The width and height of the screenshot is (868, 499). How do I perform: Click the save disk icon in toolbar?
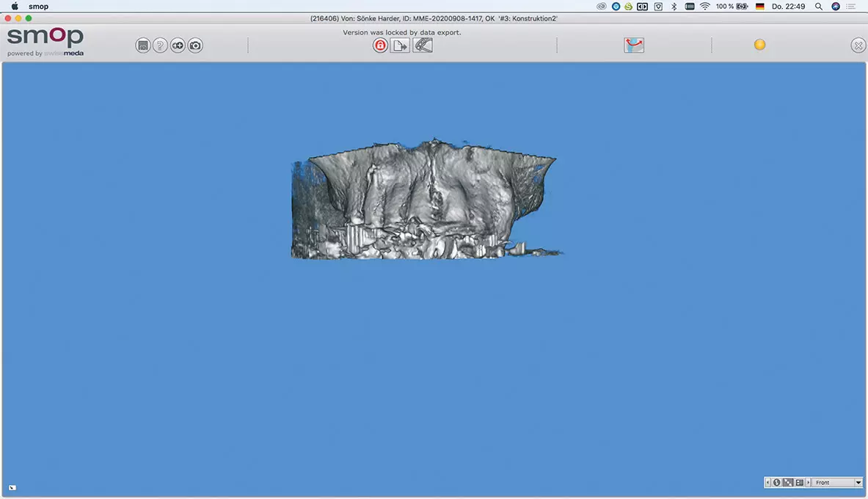[143, 45]
